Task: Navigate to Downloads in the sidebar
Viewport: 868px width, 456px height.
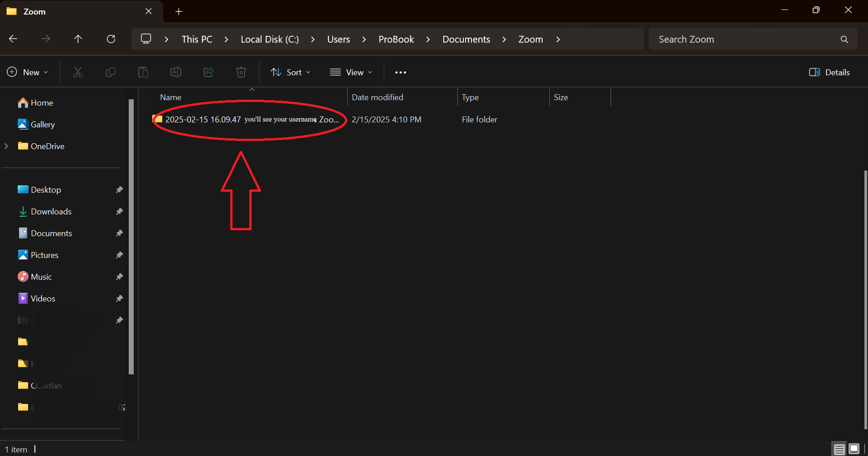Action: pos(51,211)
